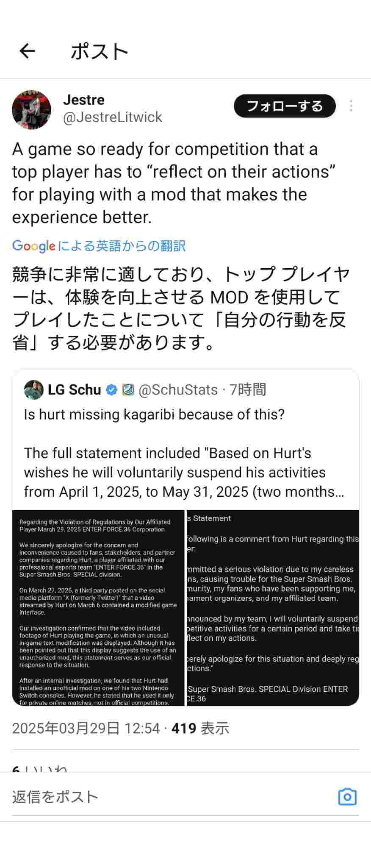This screenshot has width=371, height=868.
Task: Click the ポスト header title
Action: (x=100, y=51)
